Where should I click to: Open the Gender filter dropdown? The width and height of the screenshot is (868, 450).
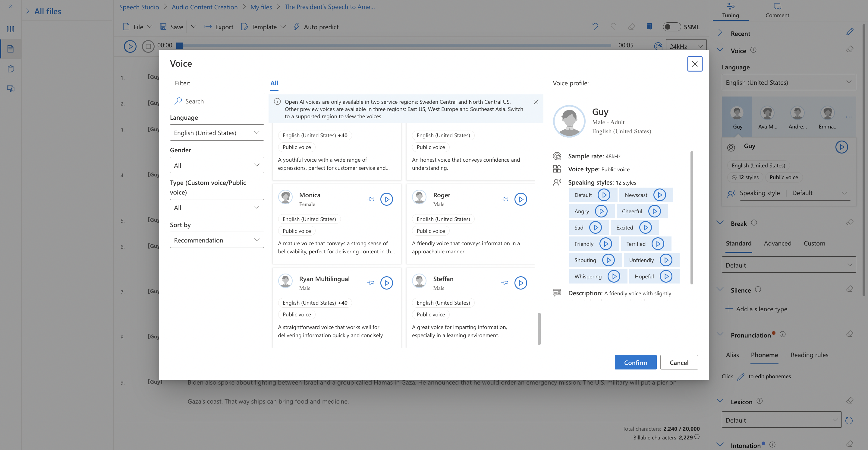(217, 165)
